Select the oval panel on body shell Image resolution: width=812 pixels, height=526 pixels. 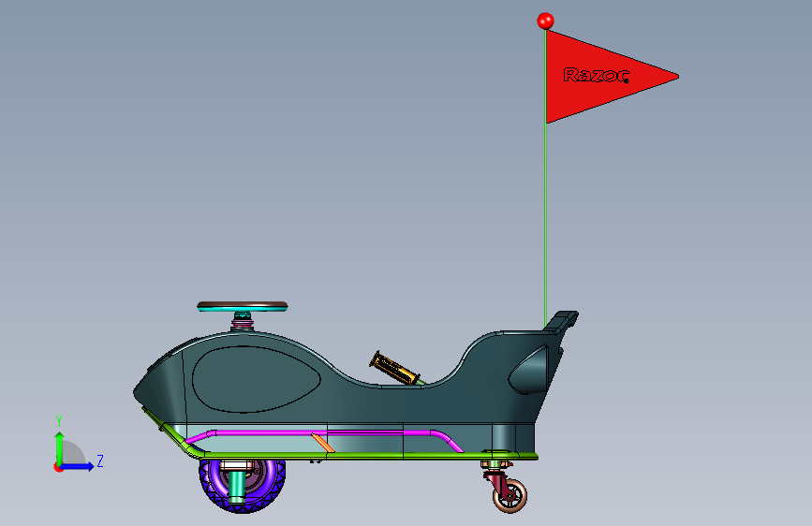[257, 379]
